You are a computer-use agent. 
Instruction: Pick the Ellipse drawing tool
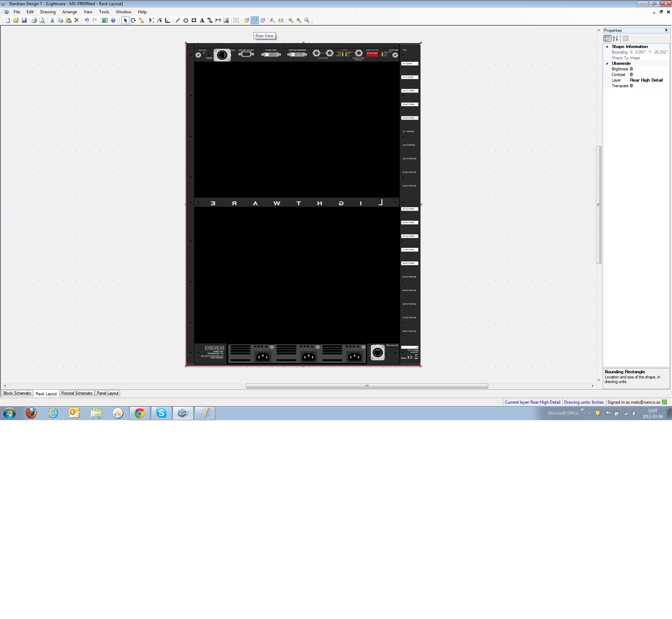pyautogui.click(x=186, y=21)
